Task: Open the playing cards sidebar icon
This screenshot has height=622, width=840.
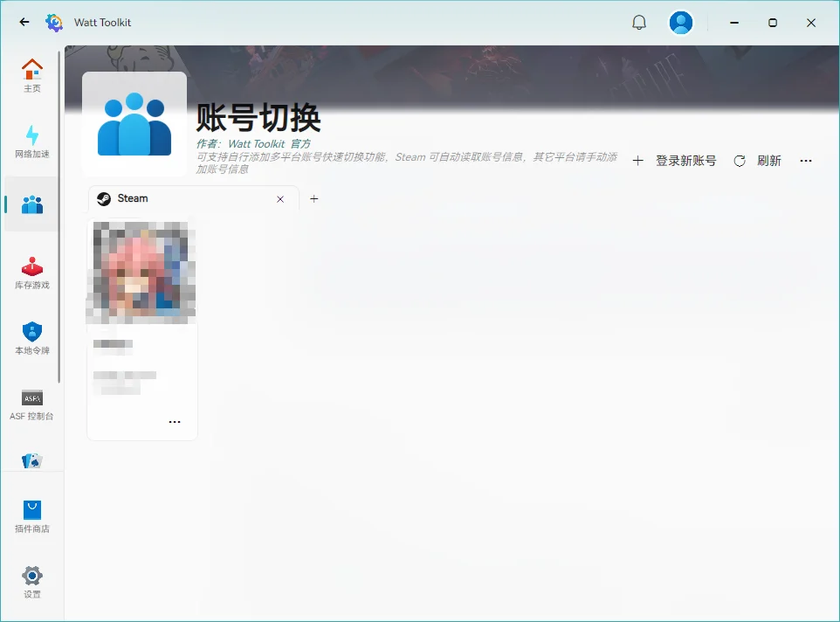Action: pyautogui.click(x=32, y=460)
